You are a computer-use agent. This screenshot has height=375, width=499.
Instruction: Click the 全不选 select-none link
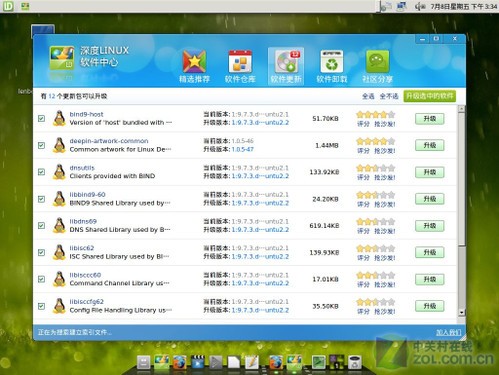coord(389,96)
